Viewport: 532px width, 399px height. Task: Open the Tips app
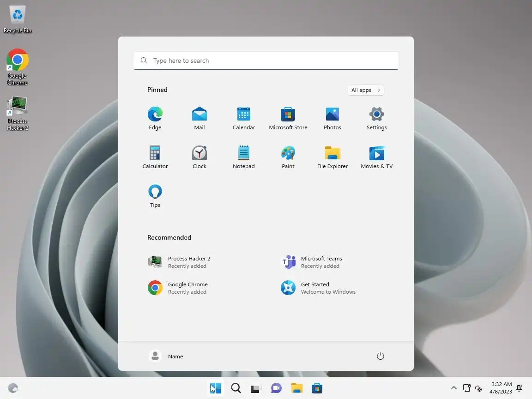(x=155, y=196)
